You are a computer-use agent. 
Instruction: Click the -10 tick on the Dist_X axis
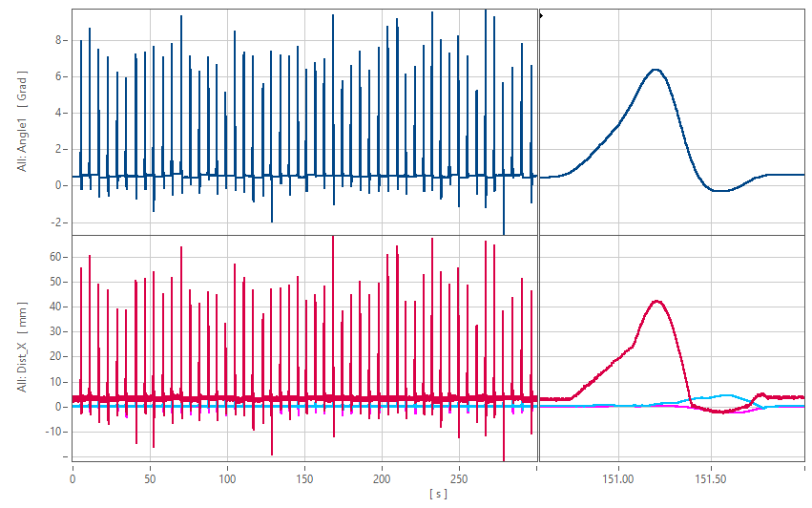(53, 432)
